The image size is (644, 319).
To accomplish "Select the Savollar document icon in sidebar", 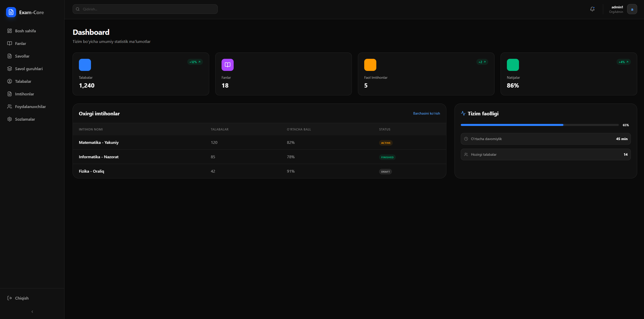I will 9,56.
